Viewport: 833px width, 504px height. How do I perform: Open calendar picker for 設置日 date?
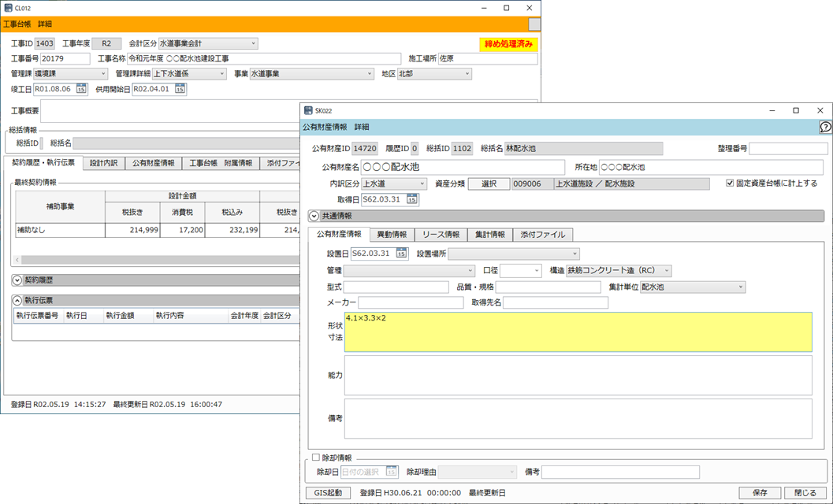(x=401, y=254)
